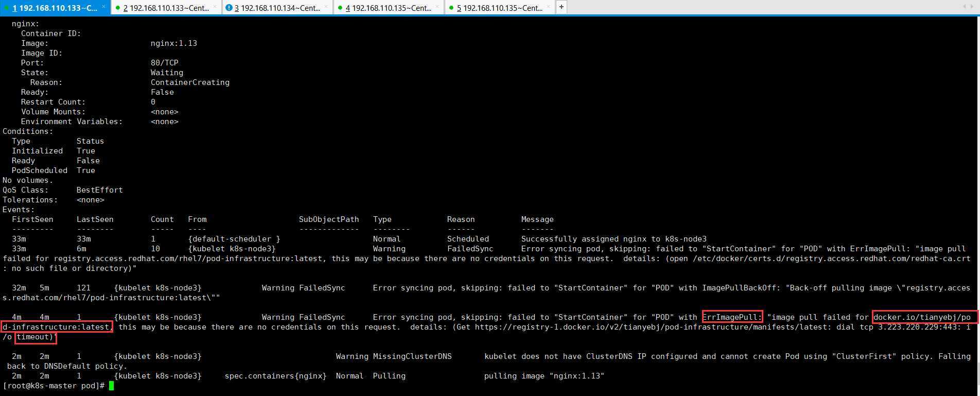Click blue alert icon on tab 3

click(230, 8)
